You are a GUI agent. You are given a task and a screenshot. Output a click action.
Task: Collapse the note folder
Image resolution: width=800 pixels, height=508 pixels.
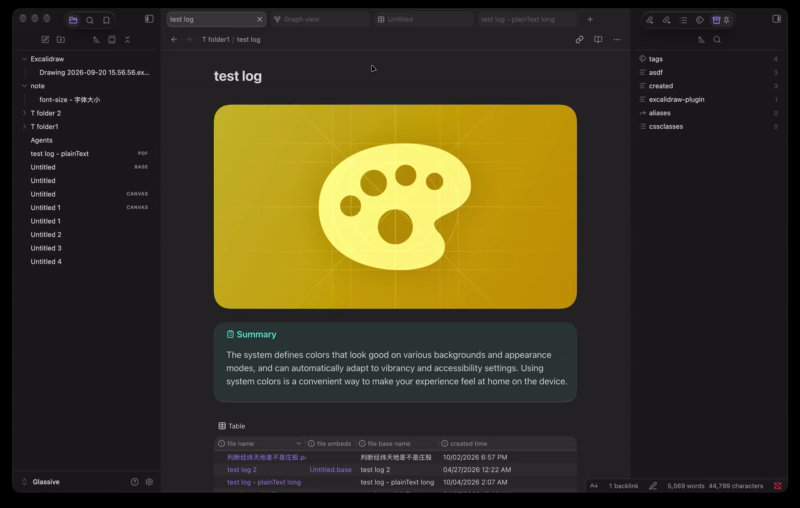pyautogui.click(x=24, y=86)
